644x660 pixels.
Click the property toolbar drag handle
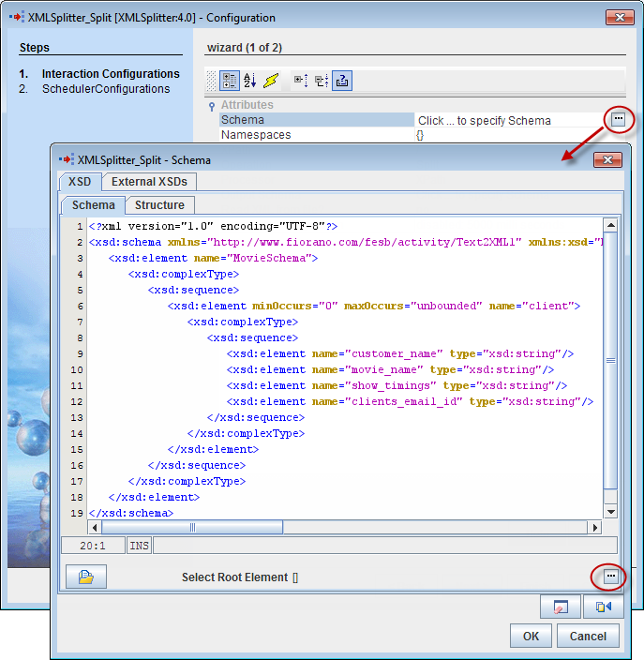[211, 81]
